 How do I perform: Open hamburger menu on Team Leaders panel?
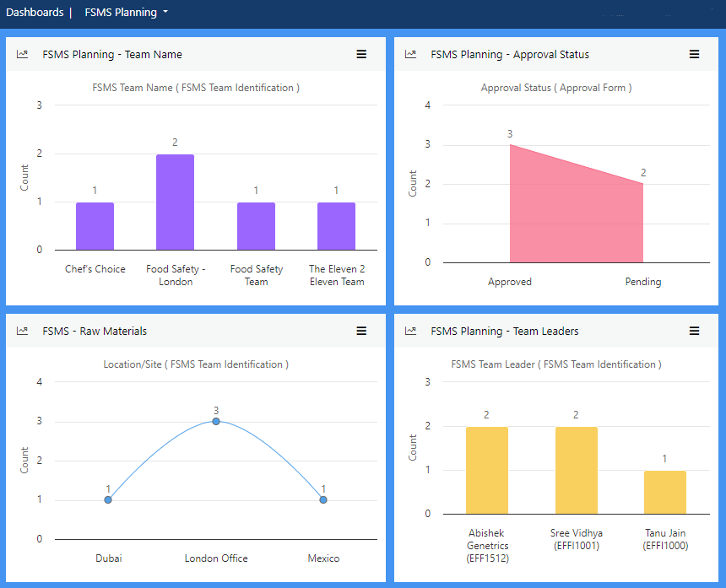(x=694, y=331)
